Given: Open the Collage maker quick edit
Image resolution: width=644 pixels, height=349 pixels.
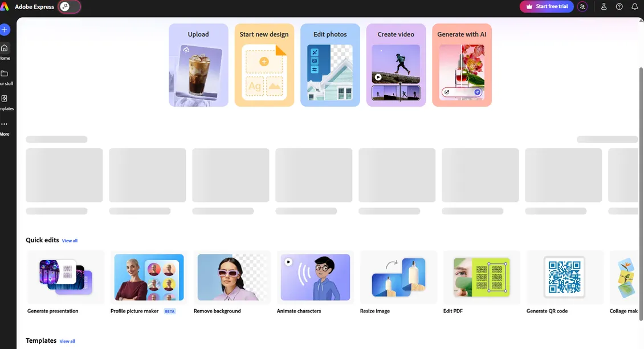Looking at the screenshot, I should [623, 283].
